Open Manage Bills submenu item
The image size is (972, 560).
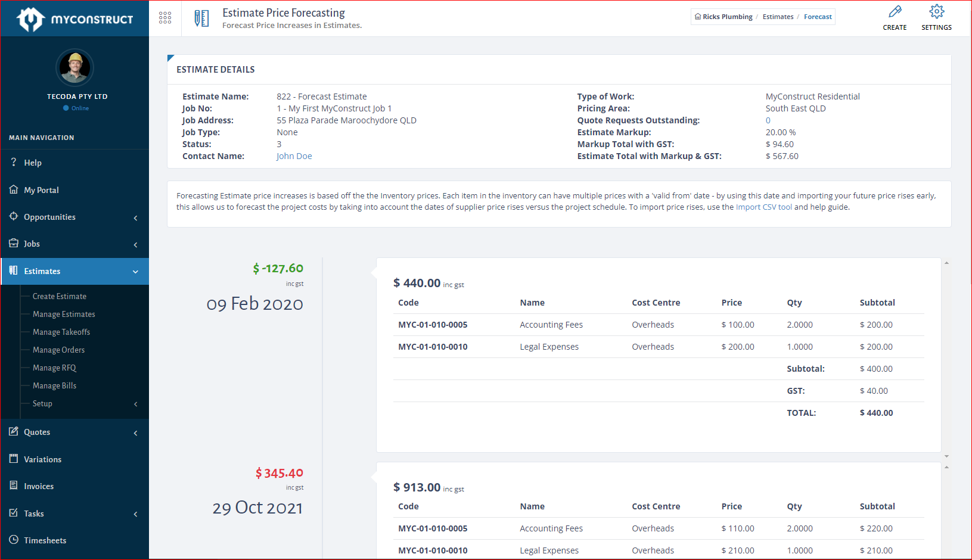(x=54, y=385)
